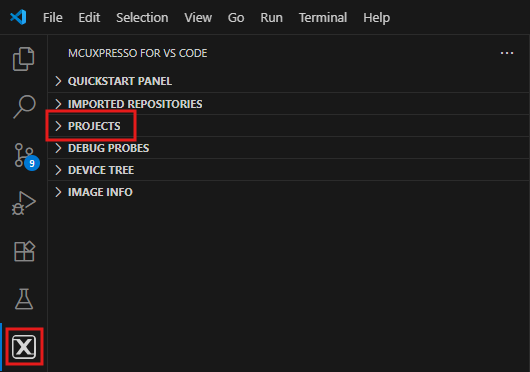
Task: Expand the Quickstart Panel chevron
Action: pos(58,81)
